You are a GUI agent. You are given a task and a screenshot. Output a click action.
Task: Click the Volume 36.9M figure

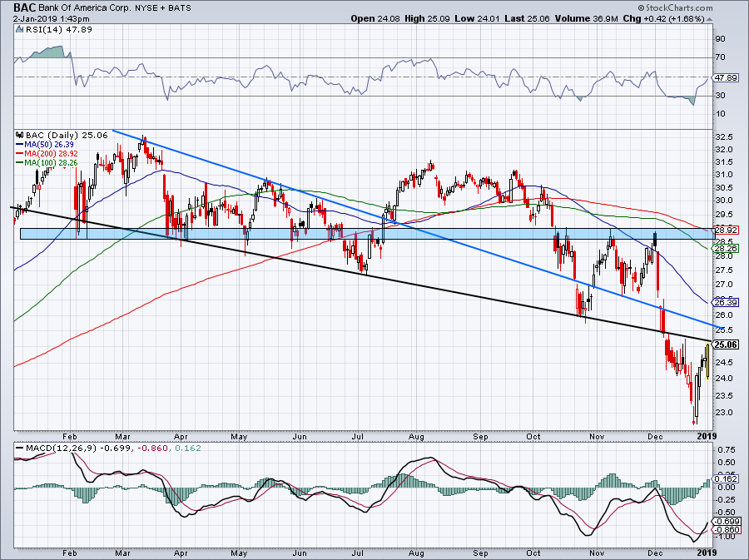click(587, 18)
